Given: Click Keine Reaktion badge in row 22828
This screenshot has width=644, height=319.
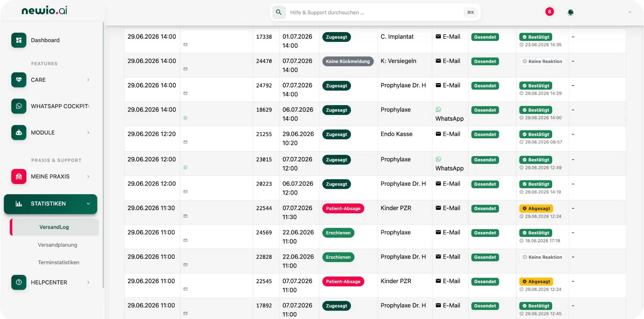Looking at the screenshot, I should [x=542, y=257].
